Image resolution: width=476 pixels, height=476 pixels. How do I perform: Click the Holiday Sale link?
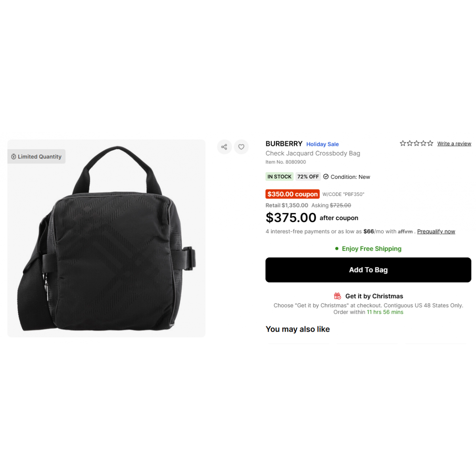tap(322, 144)
